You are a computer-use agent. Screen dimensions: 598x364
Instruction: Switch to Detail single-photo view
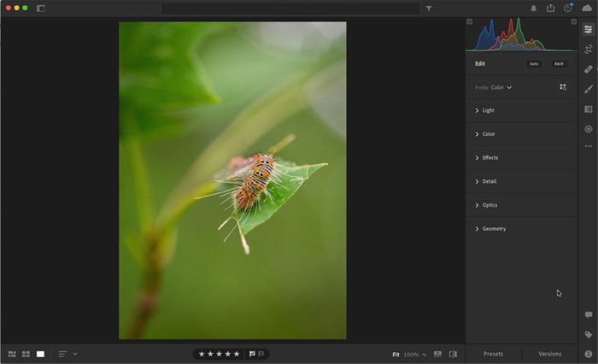(40, 354)
